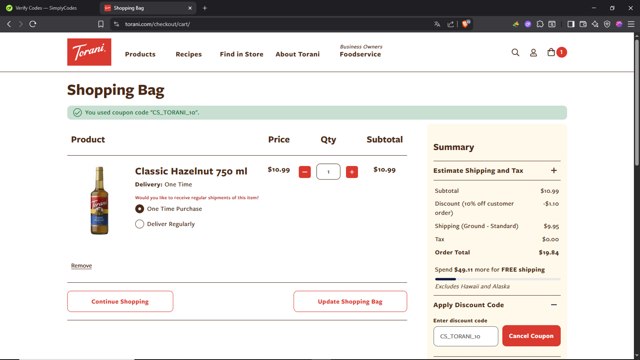
Task: Open a new browser tab
Action: click(x=204, y=8)
